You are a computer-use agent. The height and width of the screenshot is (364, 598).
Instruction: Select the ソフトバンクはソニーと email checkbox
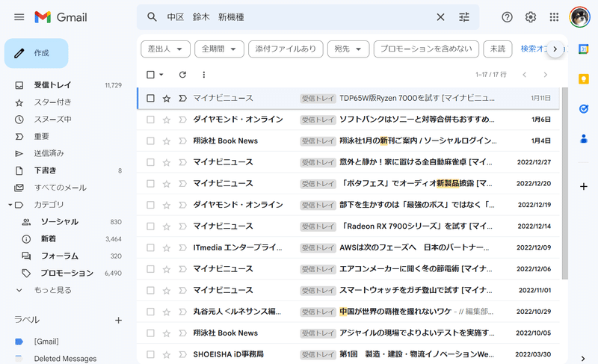(151, 120)
